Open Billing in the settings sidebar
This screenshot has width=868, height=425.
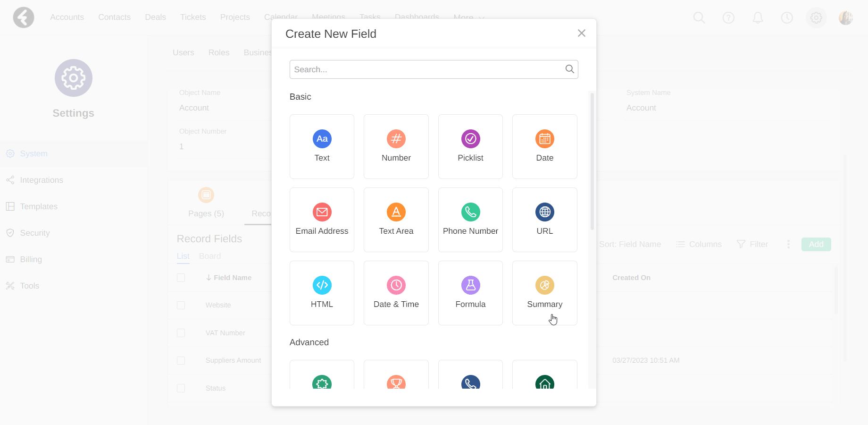click(x=74, y=259)
